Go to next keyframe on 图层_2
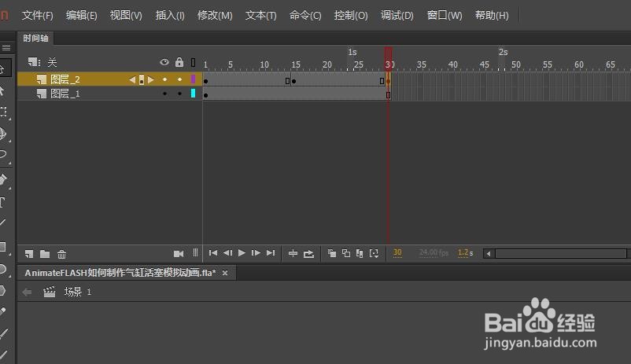Image resolution: width=631 pixels, height=364 pixels. point(151,79)
